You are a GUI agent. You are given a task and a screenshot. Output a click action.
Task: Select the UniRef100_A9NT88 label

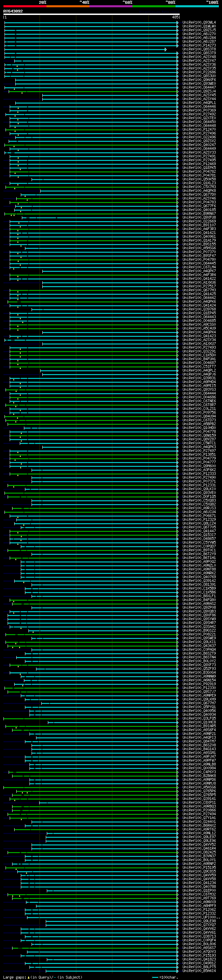tap(199, 569)
